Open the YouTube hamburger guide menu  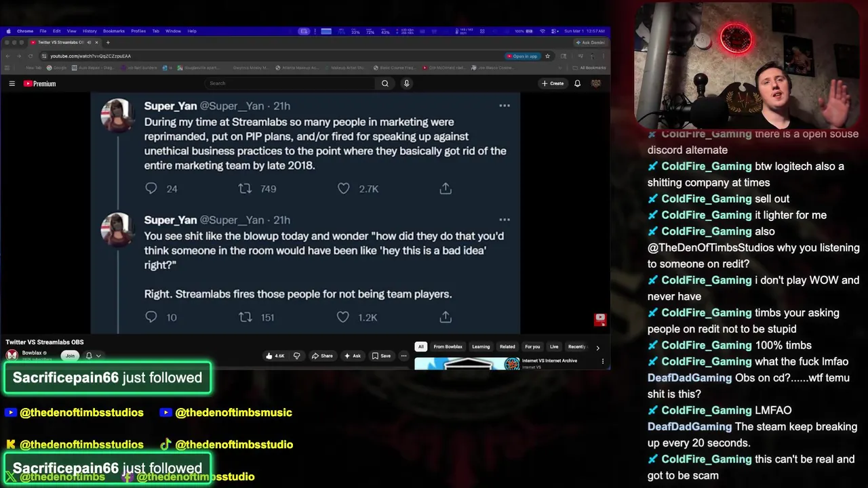pyautogui.click(x=12, y=83)
